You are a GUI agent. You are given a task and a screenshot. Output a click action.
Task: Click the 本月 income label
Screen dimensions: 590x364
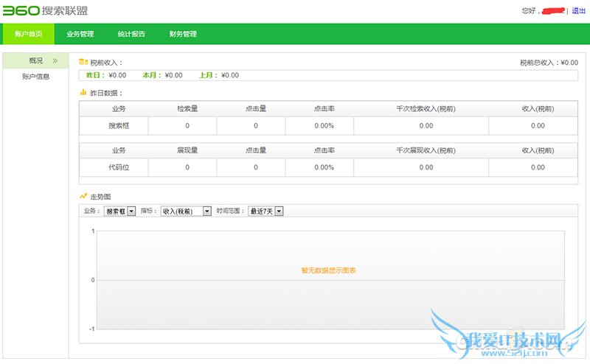pyautogui.click(x=152, y=75)
